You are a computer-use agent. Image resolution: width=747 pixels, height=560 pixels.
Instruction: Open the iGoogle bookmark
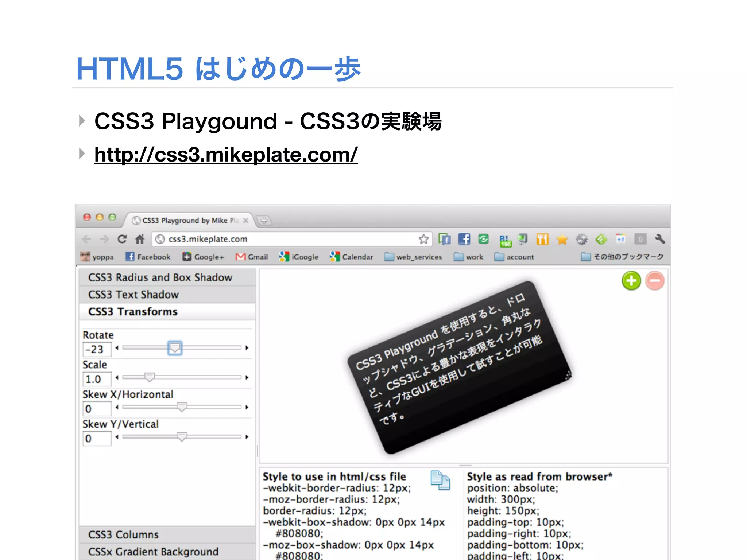(298, 257)
